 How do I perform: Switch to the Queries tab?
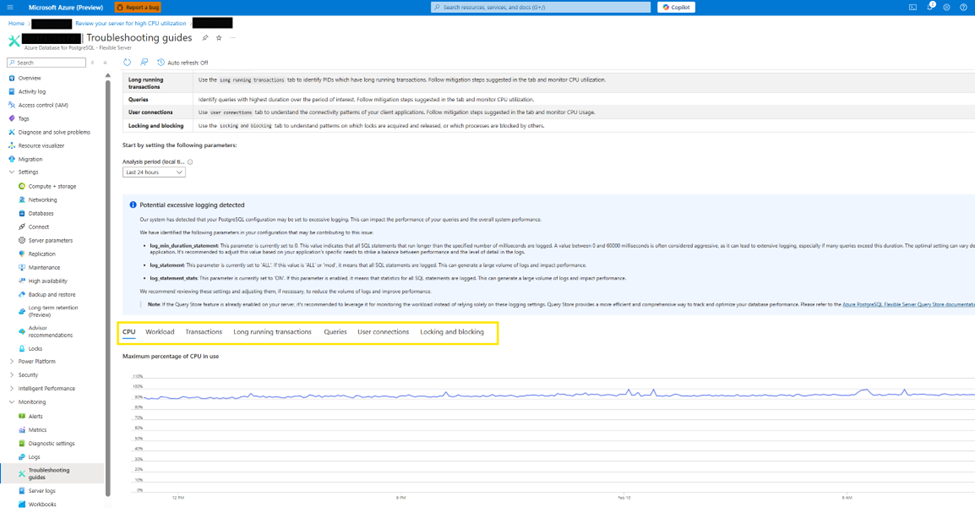(335, 332)
